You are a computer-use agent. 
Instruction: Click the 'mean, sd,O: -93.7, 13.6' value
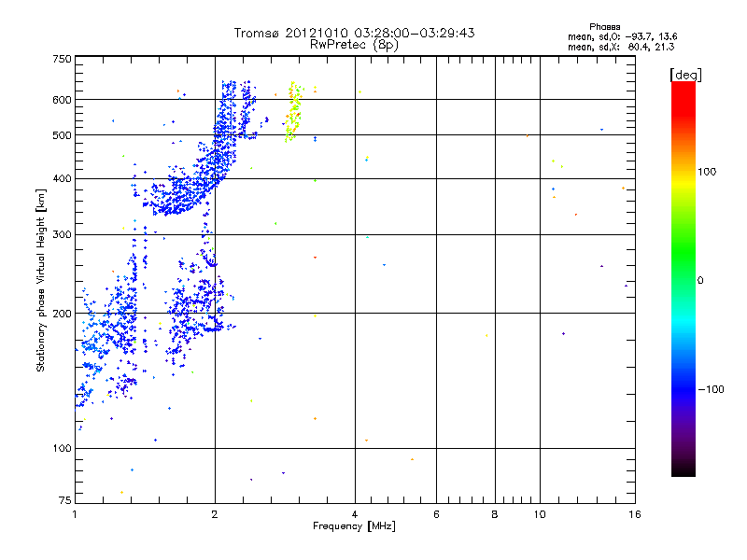622,36
